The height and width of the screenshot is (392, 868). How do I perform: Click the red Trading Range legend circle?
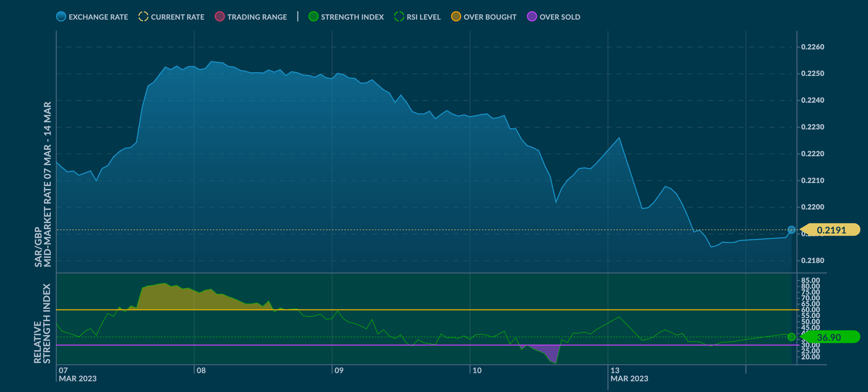(x=220, y=17)
